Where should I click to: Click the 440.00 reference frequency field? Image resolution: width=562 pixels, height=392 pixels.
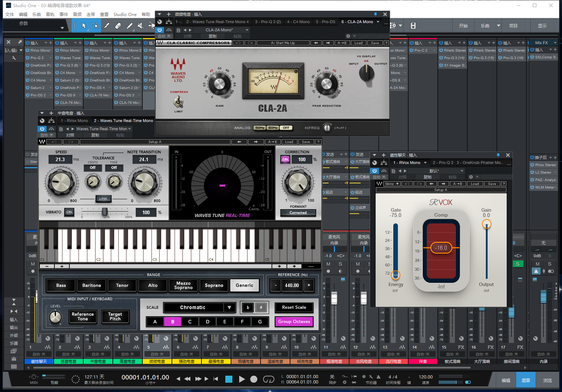292,285
